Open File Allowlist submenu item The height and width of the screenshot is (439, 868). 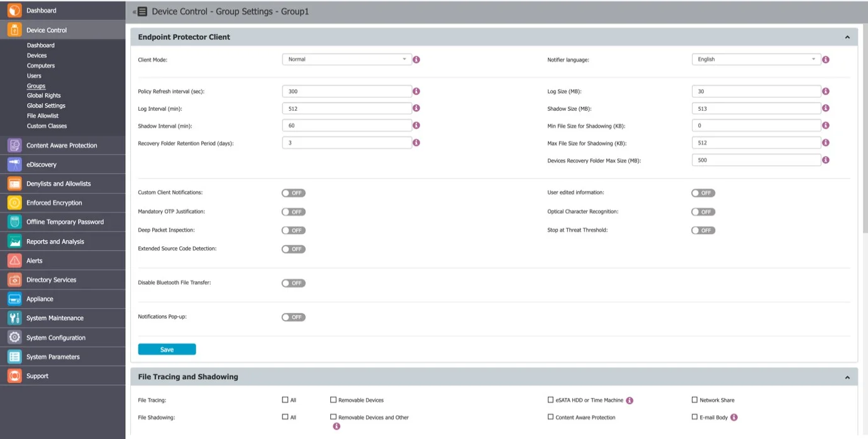pos(43,116)
